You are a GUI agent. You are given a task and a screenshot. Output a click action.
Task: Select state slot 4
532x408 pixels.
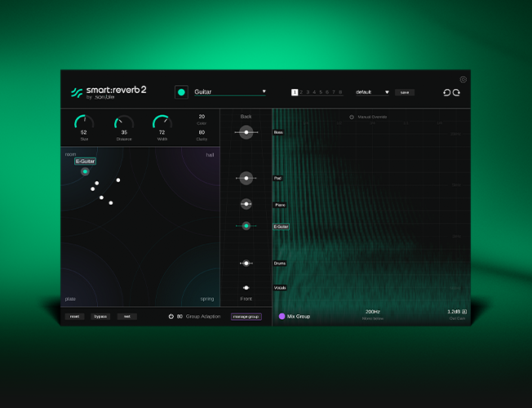point(314,92)
